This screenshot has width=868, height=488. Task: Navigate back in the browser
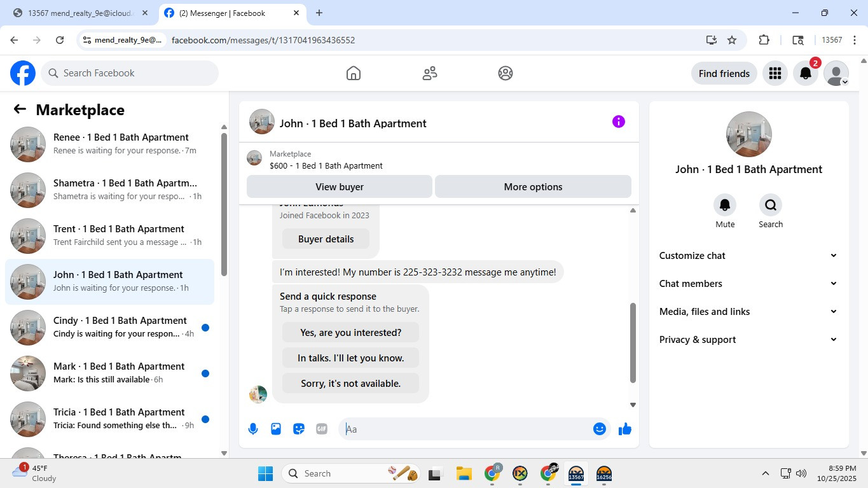coord(14,40)
